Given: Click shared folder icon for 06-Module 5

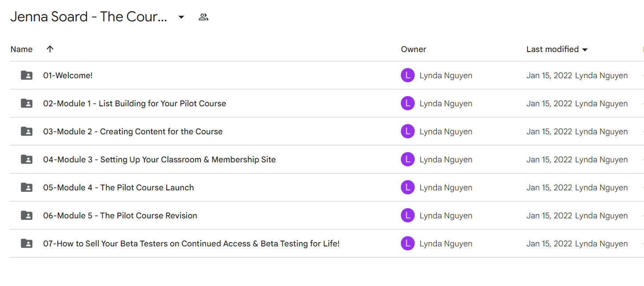Looking at the screenshot, I should pyautogui.click(x=27, y=215).
